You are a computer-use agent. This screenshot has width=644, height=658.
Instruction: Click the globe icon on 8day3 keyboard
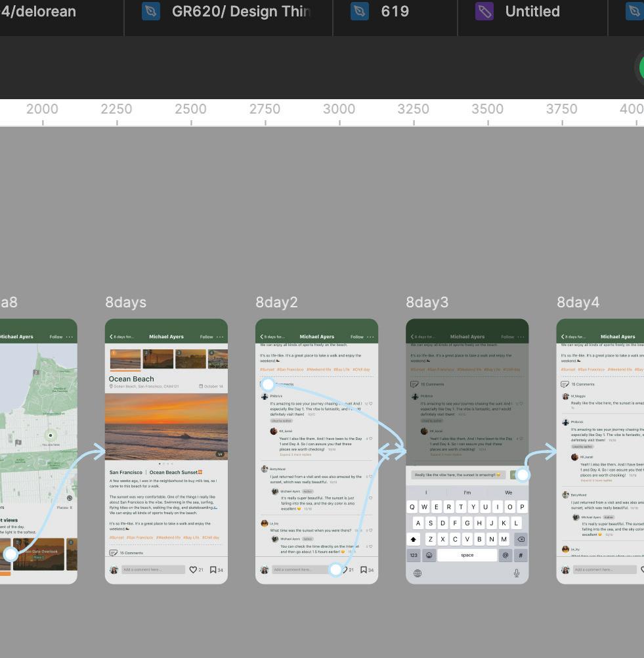click(418, 573)
